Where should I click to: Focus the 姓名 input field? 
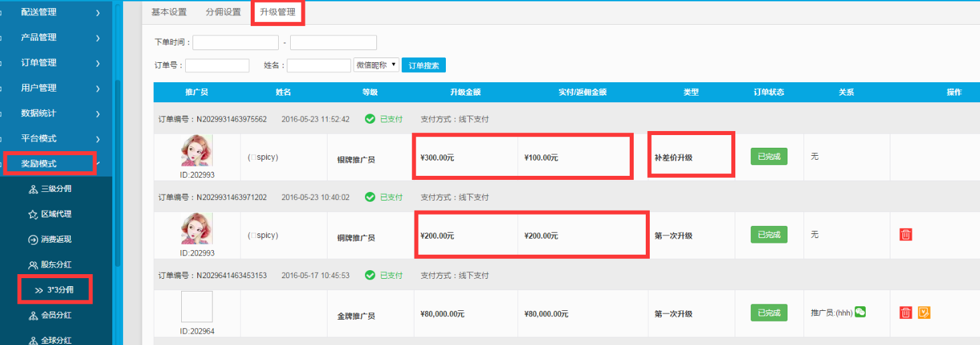pos(319,66)
